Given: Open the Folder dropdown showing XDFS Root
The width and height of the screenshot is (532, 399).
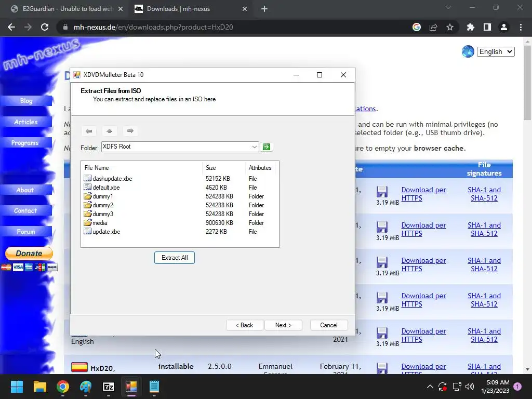Looking at the screenshot, I should pos(254,147).
